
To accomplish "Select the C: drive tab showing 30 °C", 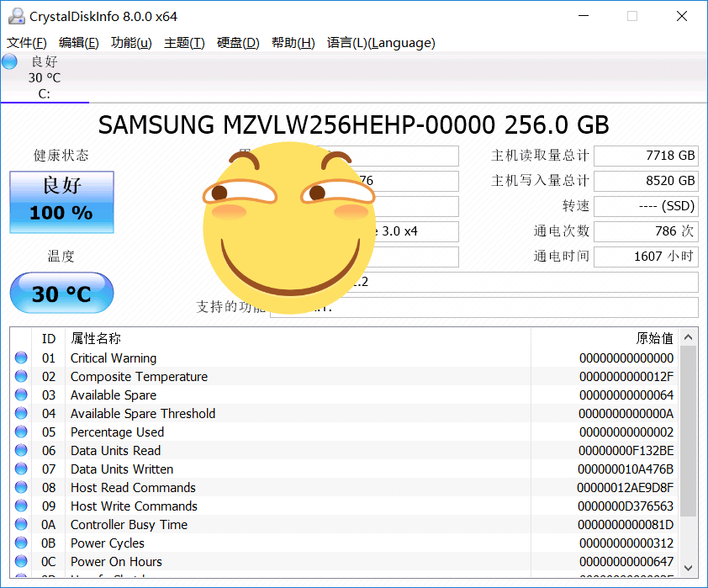I will click(45, 77).
